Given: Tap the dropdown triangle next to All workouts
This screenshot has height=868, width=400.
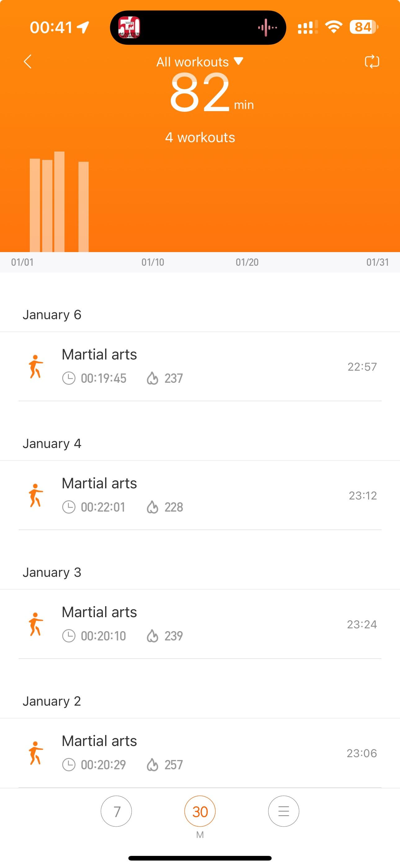Looking at the screenshot, I should point(238,61).
